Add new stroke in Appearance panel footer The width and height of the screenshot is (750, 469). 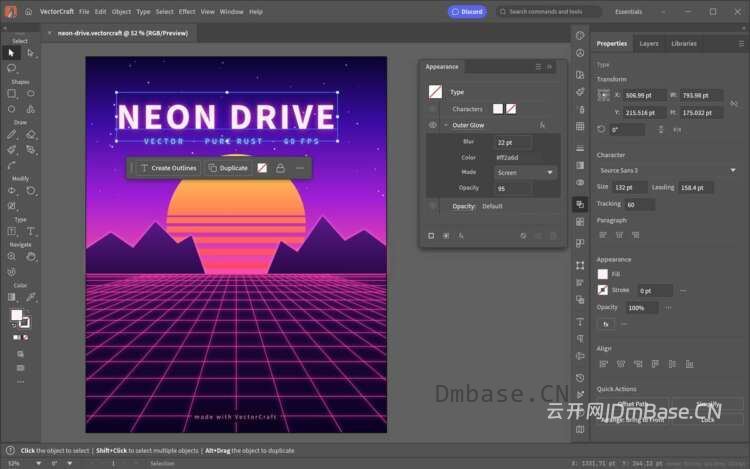[431, 236]
